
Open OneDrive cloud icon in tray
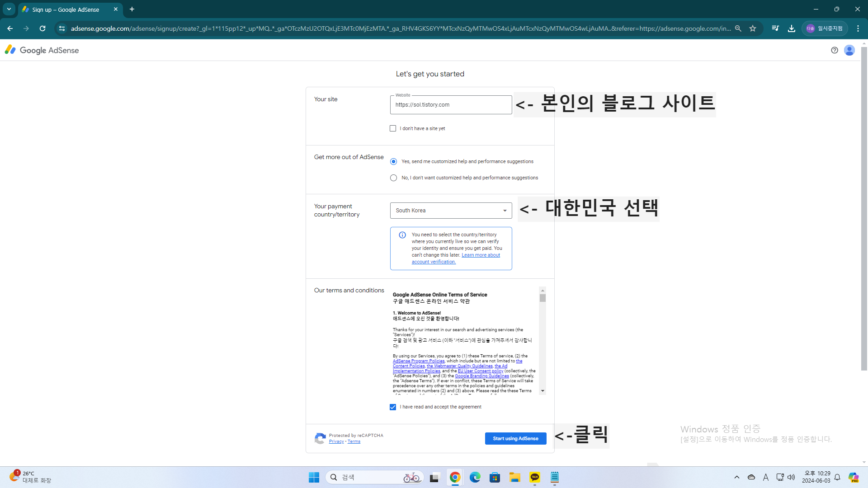751,477
